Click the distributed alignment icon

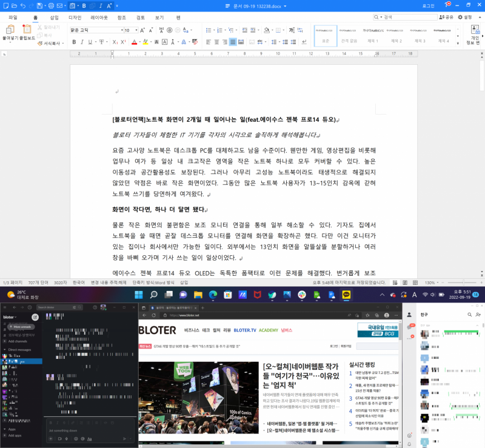point(241,42)
